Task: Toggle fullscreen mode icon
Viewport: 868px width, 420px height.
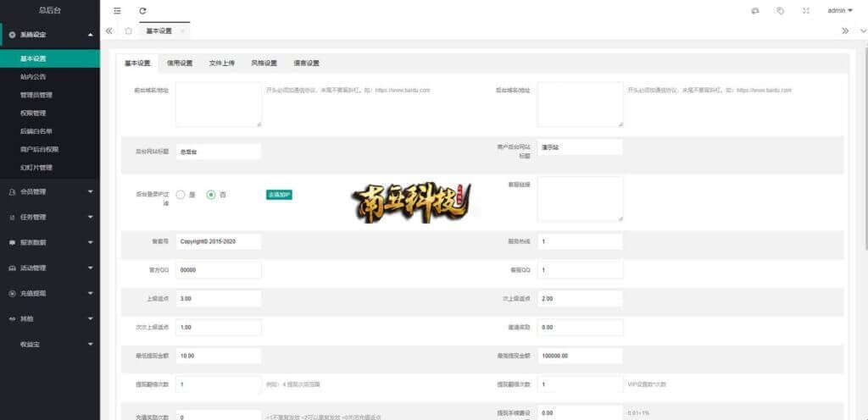Action: (805, 10)
